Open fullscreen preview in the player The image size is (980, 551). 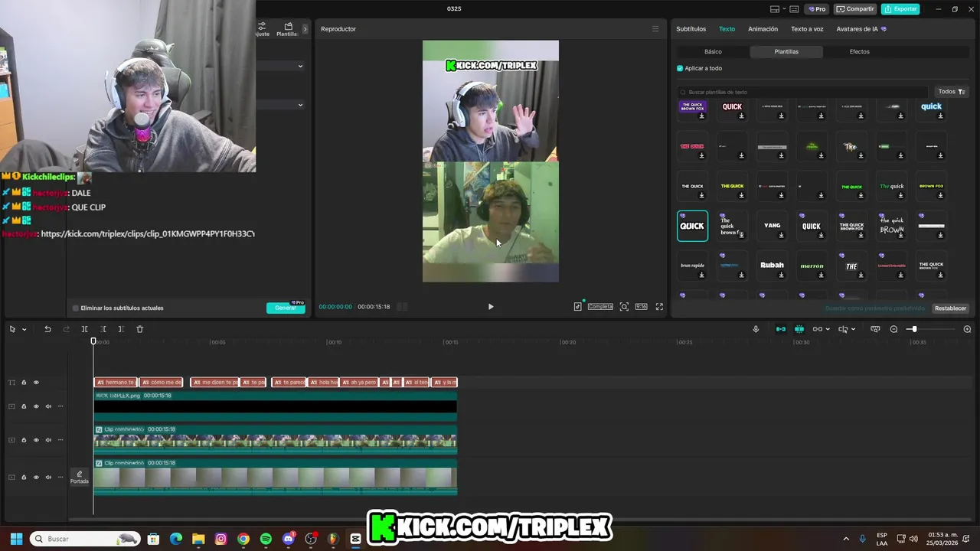pyautogui.click(x=659, y=307)
